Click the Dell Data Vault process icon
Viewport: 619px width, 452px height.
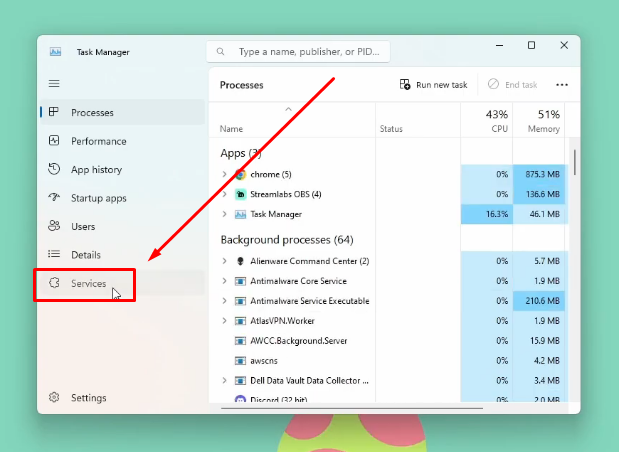(240, 381)
